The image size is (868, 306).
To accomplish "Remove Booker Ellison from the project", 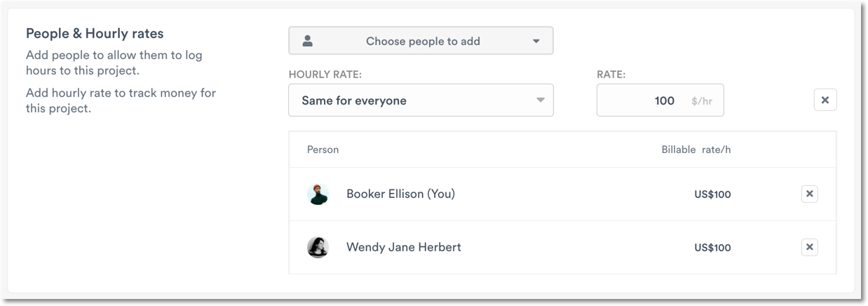I will point(809,194).
